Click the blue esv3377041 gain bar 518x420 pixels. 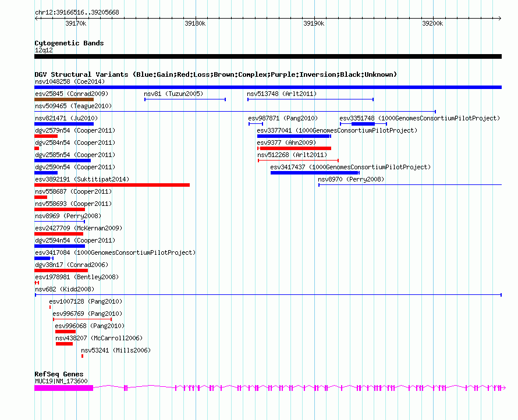[x=294, y=136]
